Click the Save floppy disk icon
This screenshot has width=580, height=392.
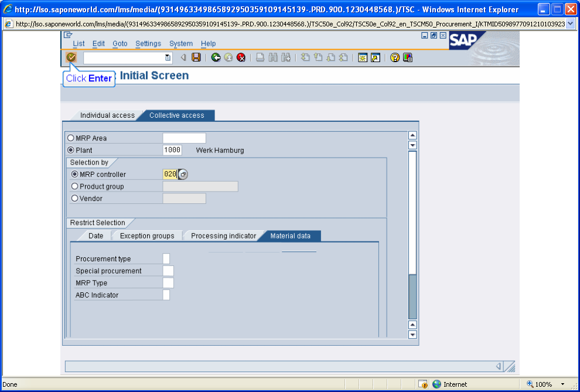click(x=196, y=57)
